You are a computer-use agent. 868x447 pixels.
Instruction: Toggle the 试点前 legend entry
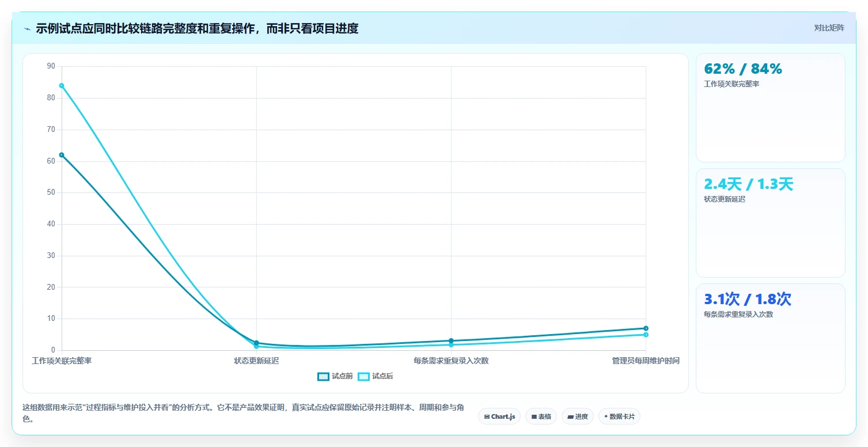tap(335, 376)
